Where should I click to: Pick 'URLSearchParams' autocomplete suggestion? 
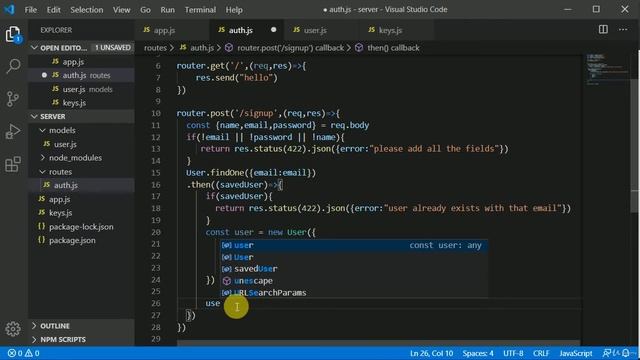[354, 292]
